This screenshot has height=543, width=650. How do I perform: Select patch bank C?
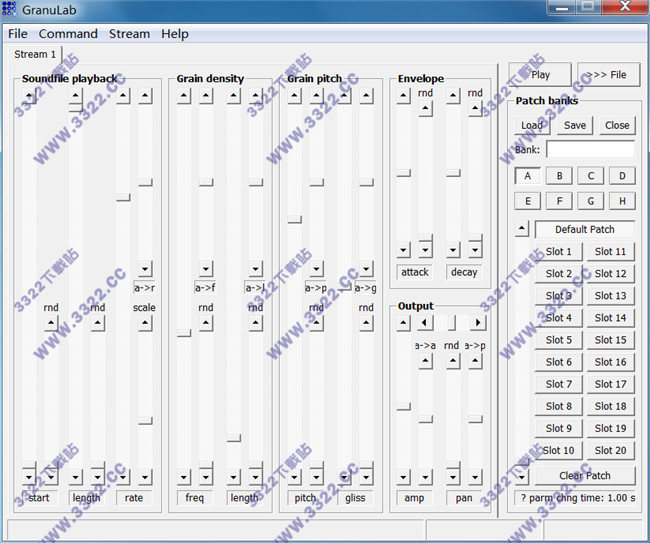point(591,176)
